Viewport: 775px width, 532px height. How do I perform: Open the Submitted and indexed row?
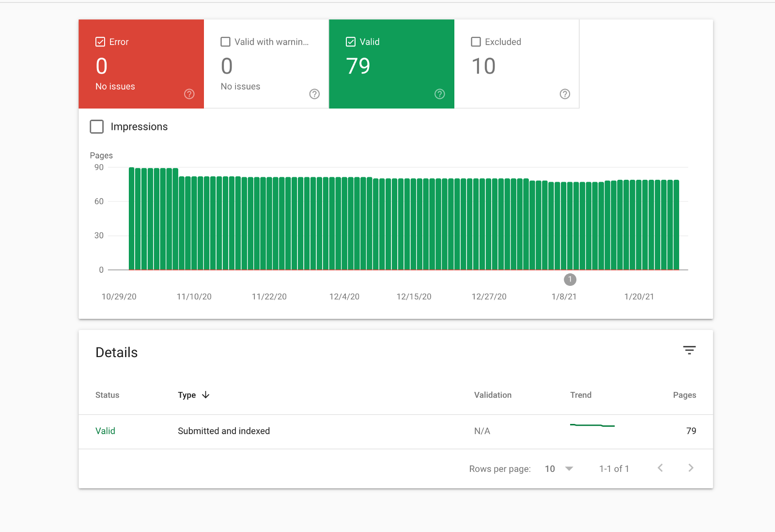point(224,431)
